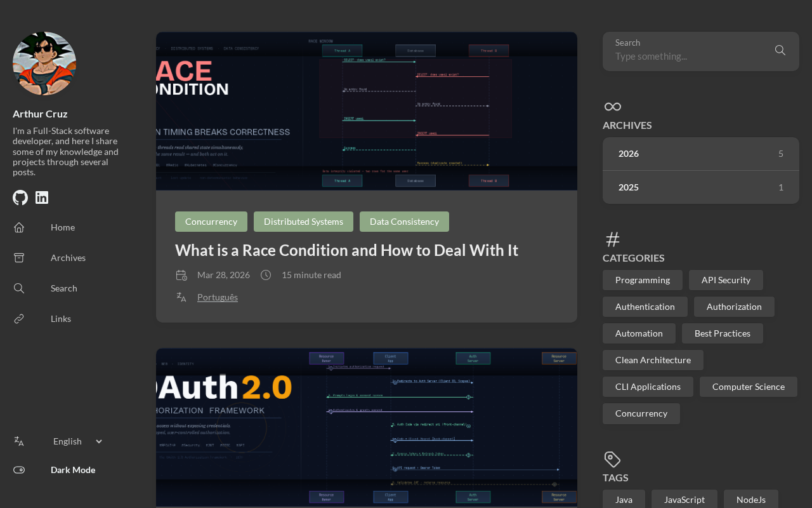
Task: Expand the 2026 archive entry
Action: click(x=701, y=154)
